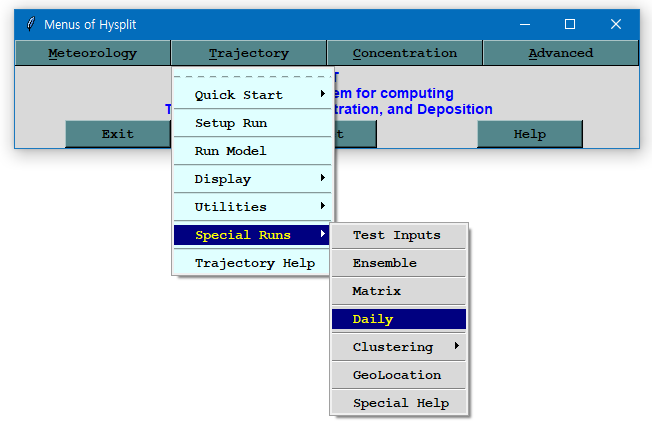
Task: Click the Help button
Action: tap(530, 134)
